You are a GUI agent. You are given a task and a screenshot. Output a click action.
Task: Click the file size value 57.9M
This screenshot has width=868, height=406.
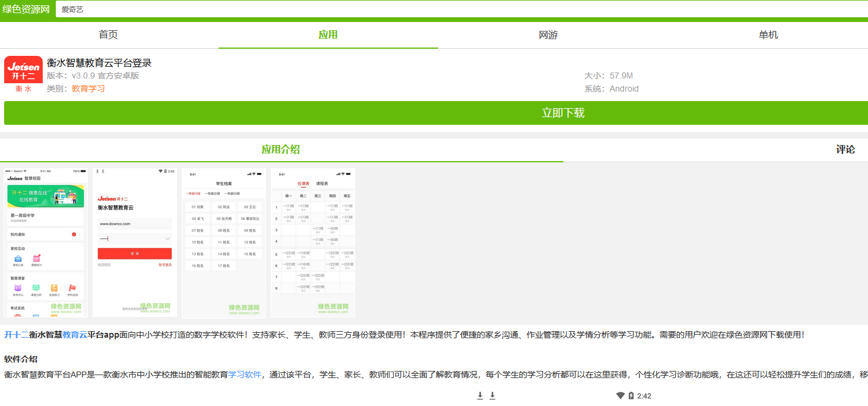(621, 75)
